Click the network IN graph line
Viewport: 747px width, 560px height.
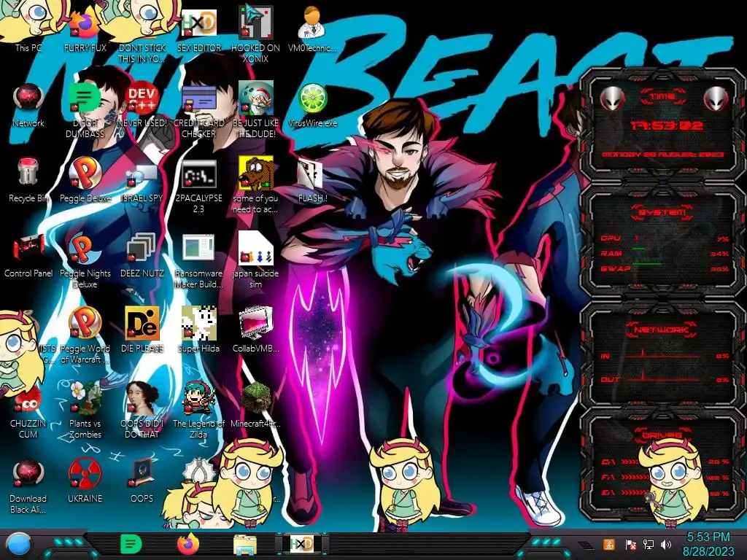[663, 355]
